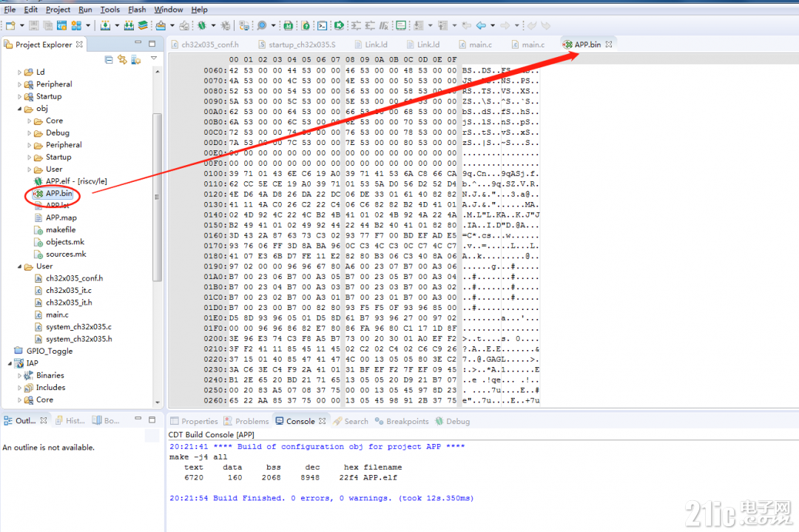Image resolution: width=799 pixels, height=532 pixels.
Task: Minimize the Project Explorer panel
Action: click(138, 44)
